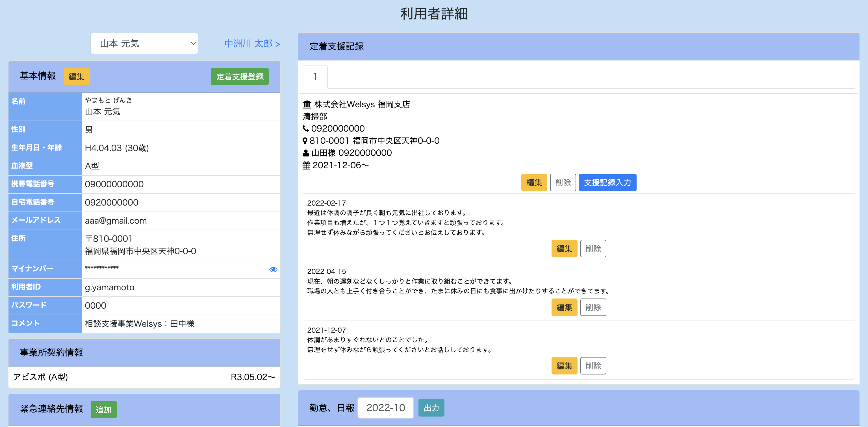Image resolution: width=868 pixels, height=427 pixels.
Task: Edit basic information section
Action: [x=77, y=77]
